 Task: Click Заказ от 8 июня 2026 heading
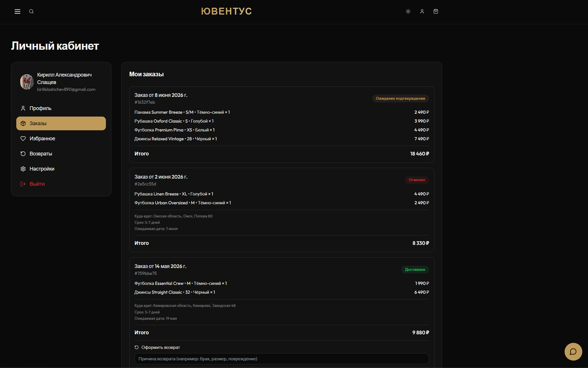pyautogui.click(x=161, y=95)
